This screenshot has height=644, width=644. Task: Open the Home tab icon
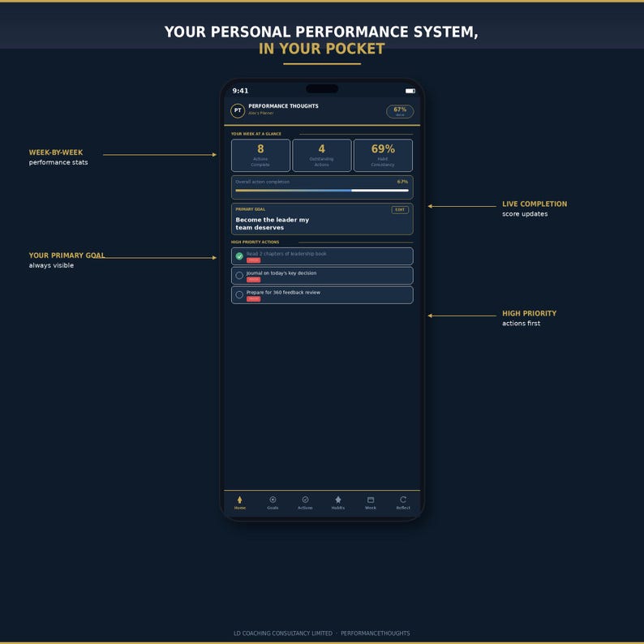pos(240,500)
